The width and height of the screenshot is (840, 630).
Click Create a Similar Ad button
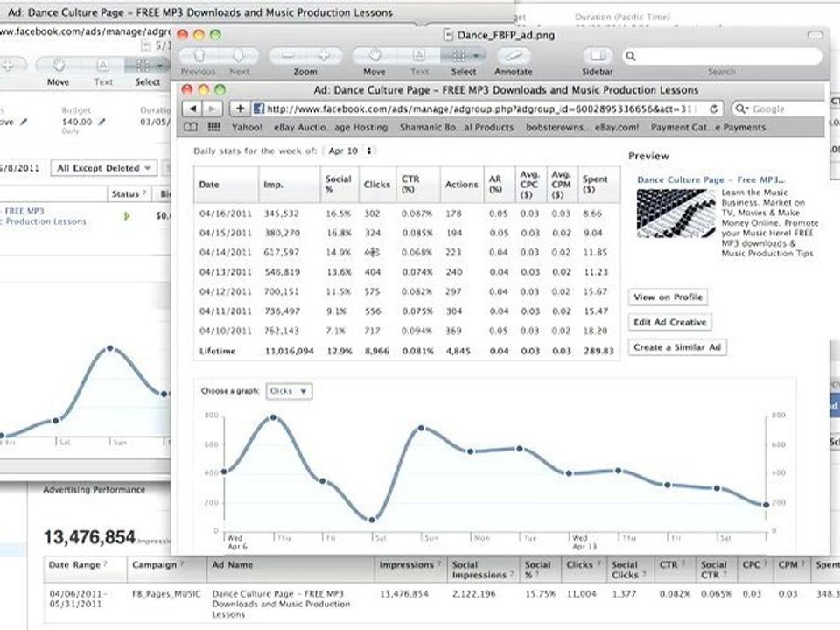[x=677, y=347]
